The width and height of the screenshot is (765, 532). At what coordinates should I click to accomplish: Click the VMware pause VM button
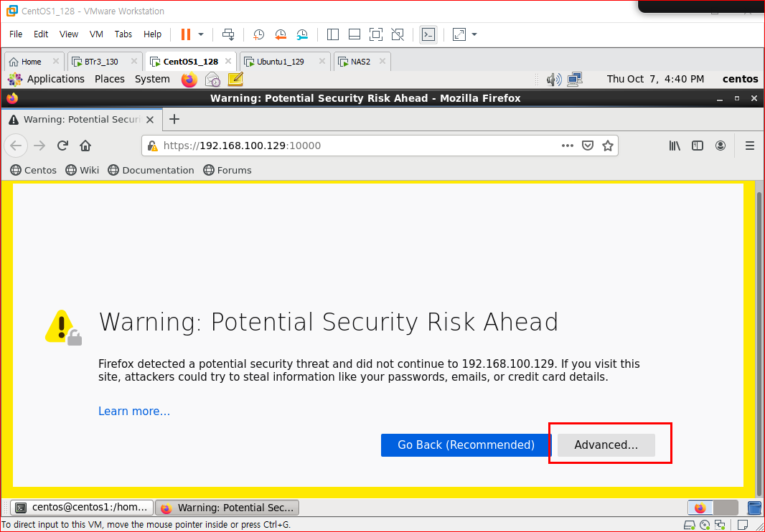point(186,34)
